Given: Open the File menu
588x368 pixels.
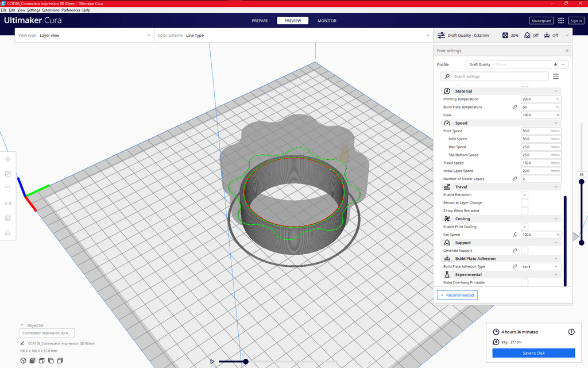Looking at the screenshot, I should point(4,10).
